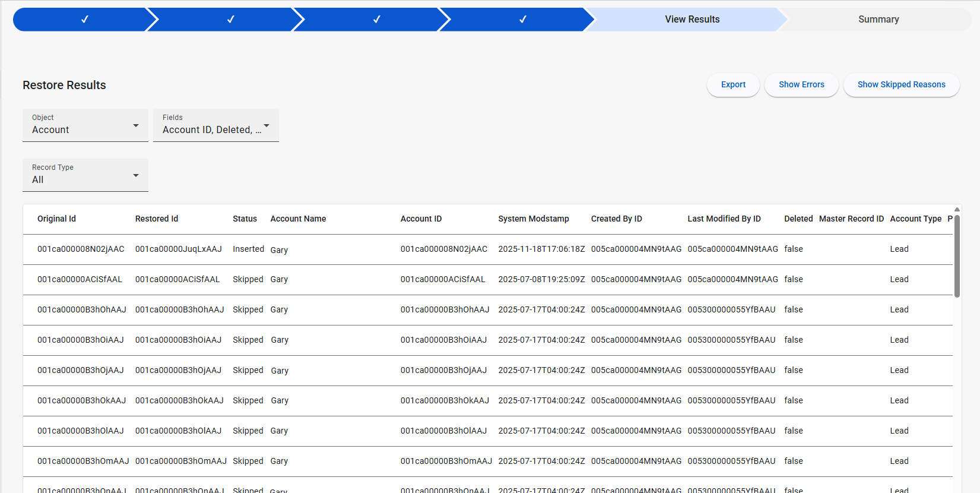Click the table's vertical scrollbar thumb
The height and width of the screenshot is (493, 980).
pos(957,255)
